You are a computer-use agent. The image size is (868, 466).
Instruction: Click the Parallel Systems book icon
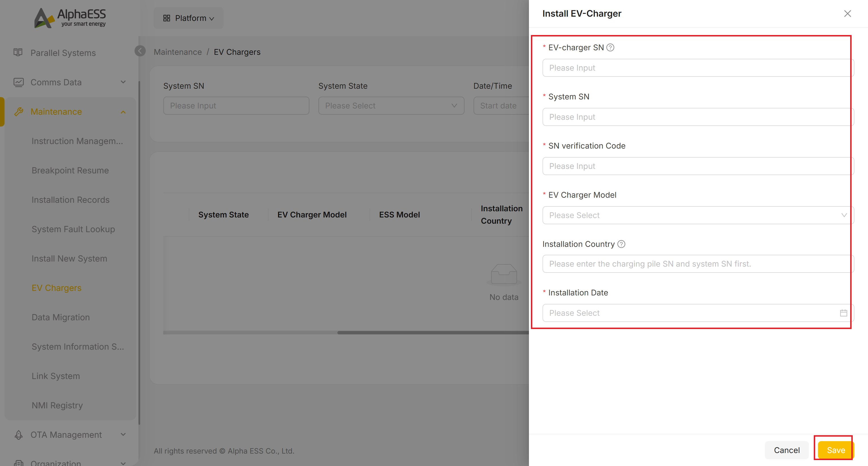(18, 53)
